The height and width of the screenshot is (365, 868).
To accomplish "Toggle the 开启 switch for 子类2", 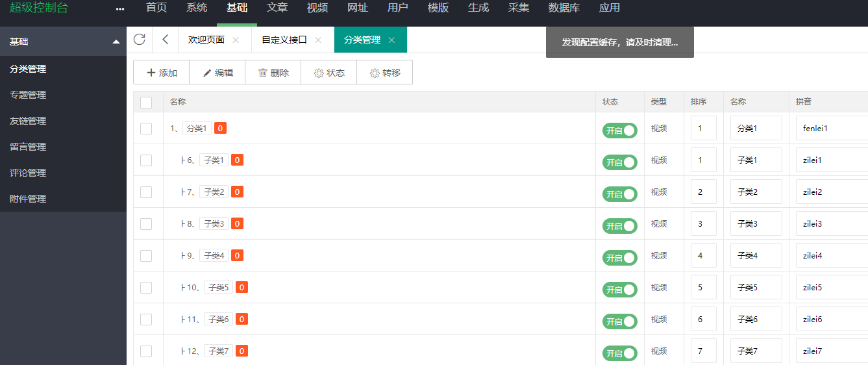I will click(x=620, y=194).
